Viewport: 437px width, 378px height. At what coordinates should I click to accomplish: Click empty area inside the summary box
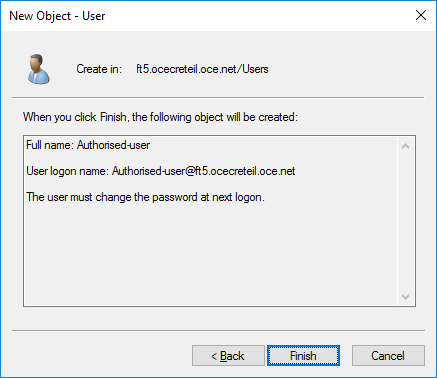coord(210,253)
